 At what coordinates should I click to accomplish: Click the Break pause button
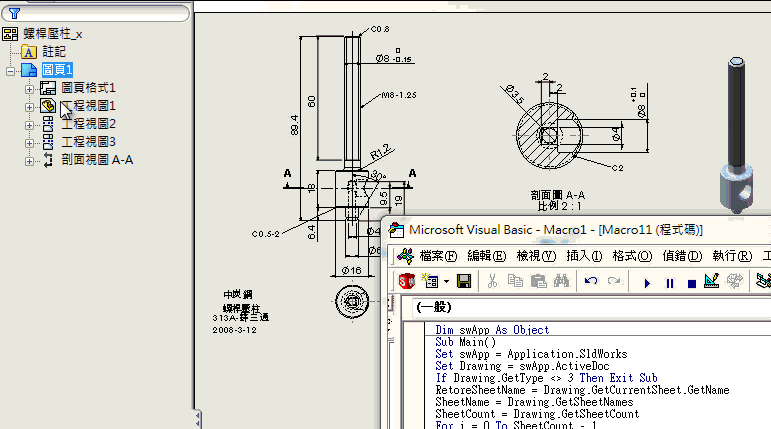(x=670, y=283)
